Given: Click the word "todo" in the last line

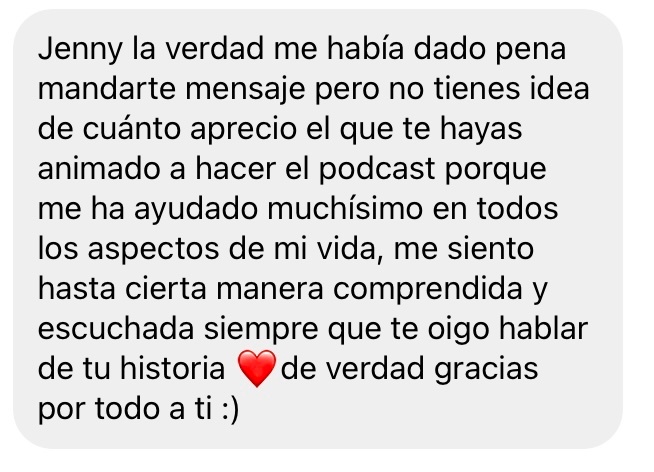Looking at the screenshot, I should 127,409.
